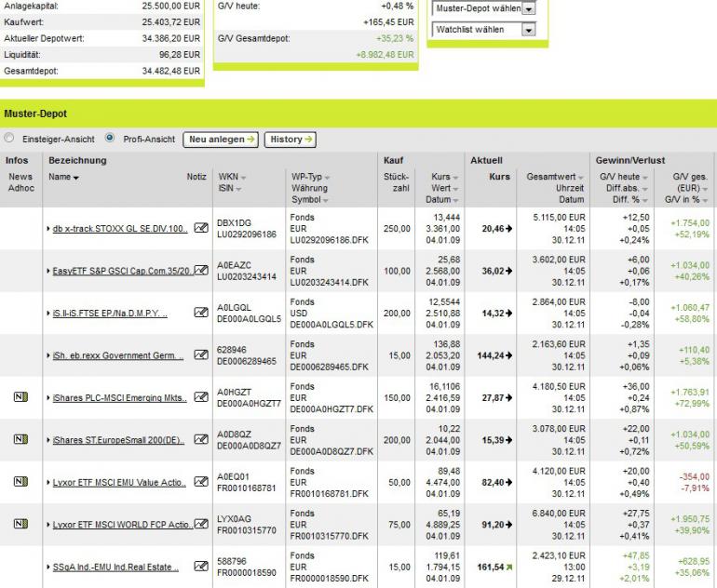Open the History button
The width and height of the screenshot is (717, 588).
(291, 140)
